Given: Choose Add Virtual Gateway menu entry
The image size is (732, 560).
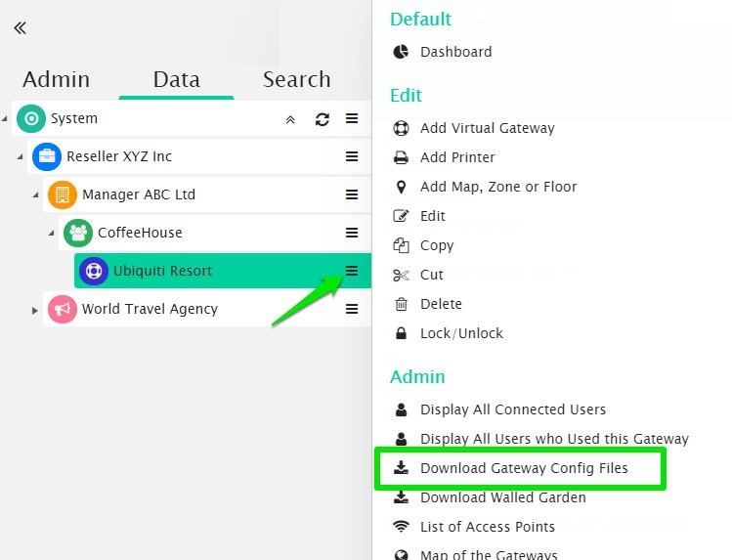Looking at the screenshot, I should 487,128.
